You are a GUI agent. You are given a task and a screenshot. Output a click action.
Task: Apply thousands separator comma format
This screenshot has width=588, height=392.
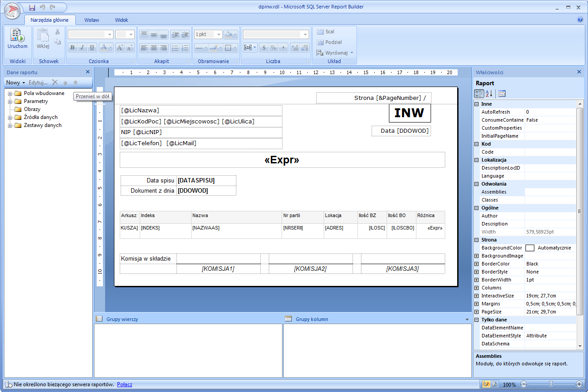tap(283, 48)
